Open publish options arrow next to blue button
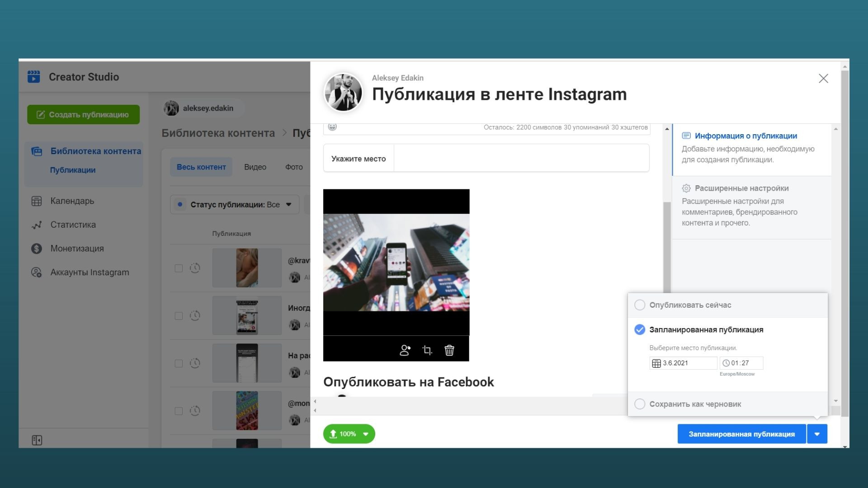 [817, 434]
